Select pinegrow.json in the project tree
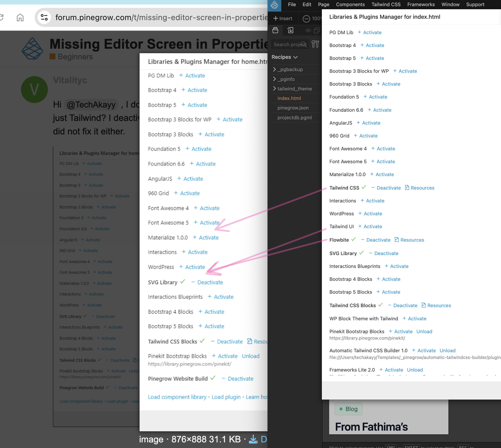Viewport: 501px width, 448px height. [x=293, y=108]
